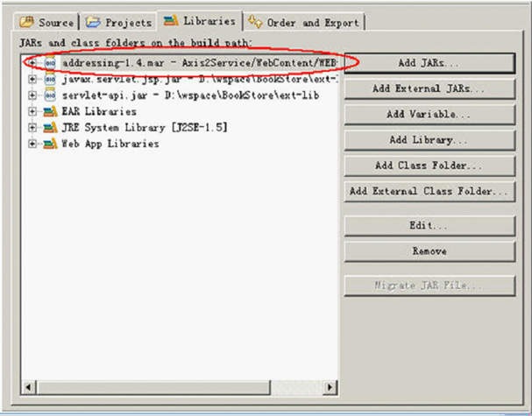Viewport: 532px width, 416px height.
Task: Click the addressing-1.4.mar jar icon
Action: pyautogui.click(x=50, y=63)
